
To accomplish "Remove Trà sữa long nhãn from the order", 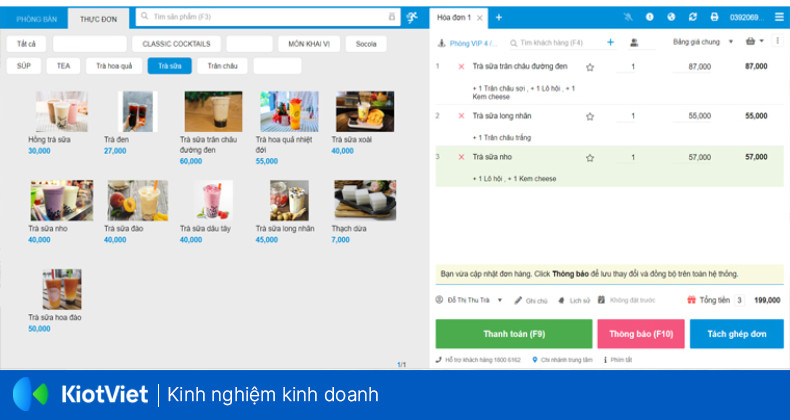I will point(461,116).
